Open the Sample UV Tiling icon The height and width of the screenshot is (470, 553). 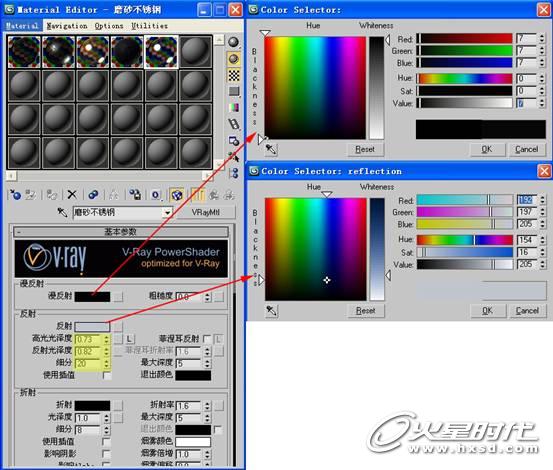pos(233,91)
